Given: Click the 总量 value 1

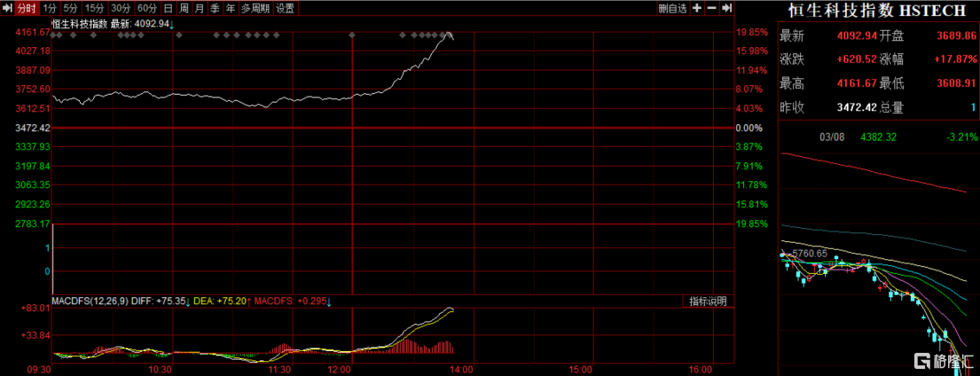Looking at the screenshot, I should (x=973, y=107).
